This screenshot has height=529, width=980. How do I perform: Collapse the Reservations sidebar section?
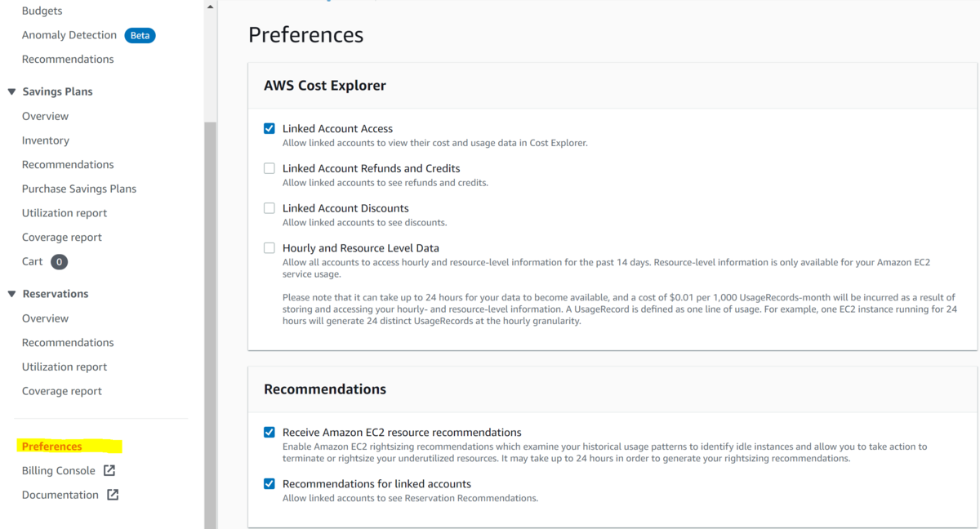tap(11, 293)
